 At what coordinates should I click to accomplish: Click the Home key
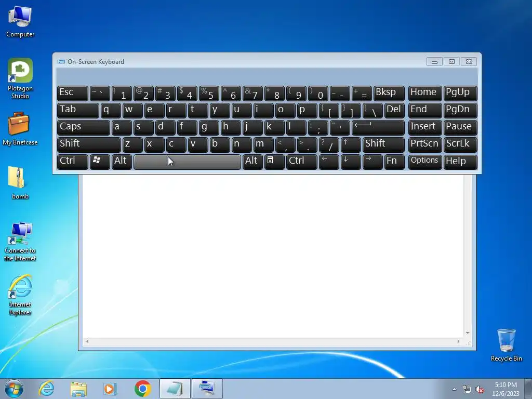click(x=425, y=94)
